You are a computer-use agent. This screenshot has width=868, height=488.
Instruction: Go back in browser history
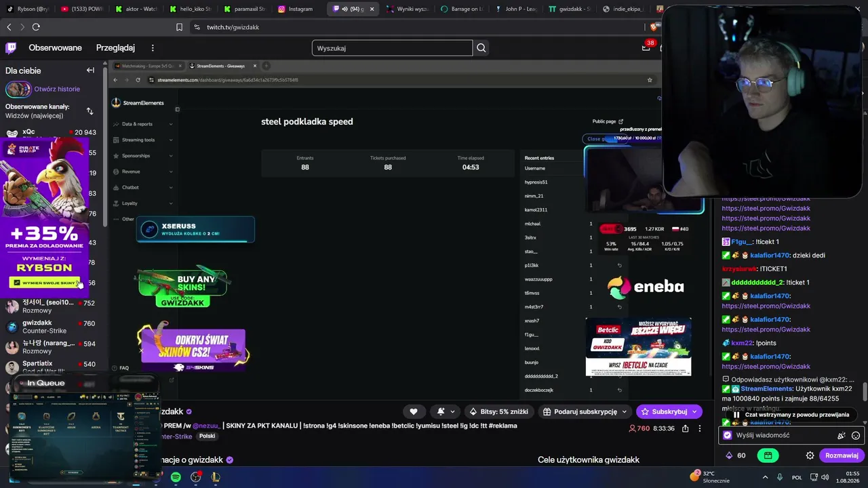point(9,27)
